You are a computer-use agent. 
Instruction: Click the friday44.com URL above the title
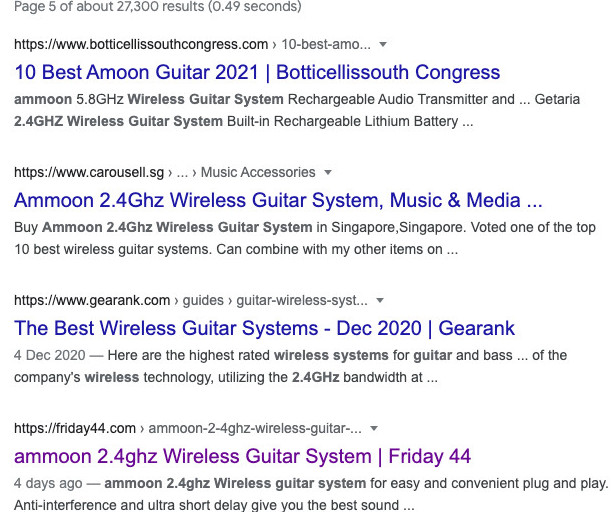point(75,429)
